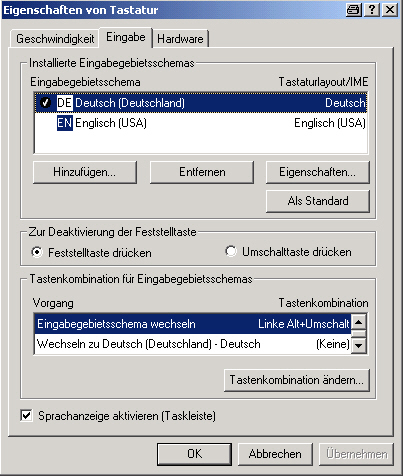The image size is (403, 476).
Task: Confirm the dialog with OK
Action: tap(194, 454)
